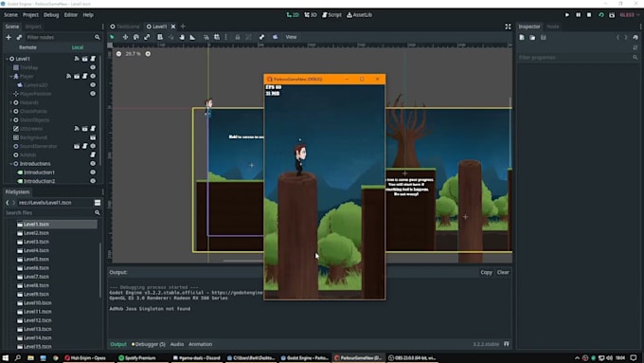Open the GLES3 renderer dropdown

(x=630, y=15)
